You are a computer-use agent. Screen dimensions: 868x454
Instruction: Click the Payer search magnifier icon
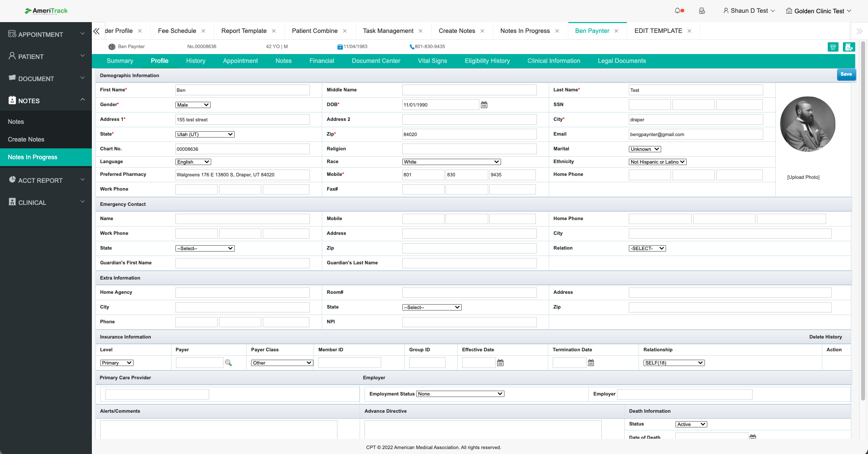(228, 363)
